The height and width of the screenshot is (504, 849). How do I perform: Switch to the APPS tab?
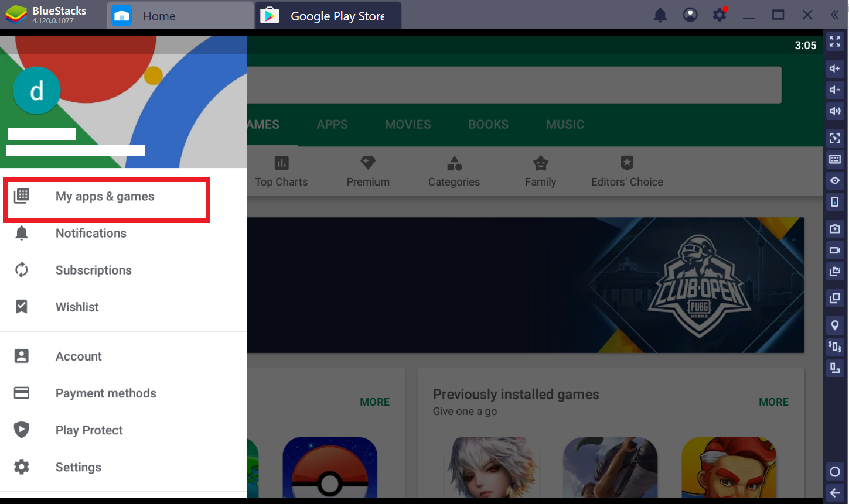(x=332, y=124)
